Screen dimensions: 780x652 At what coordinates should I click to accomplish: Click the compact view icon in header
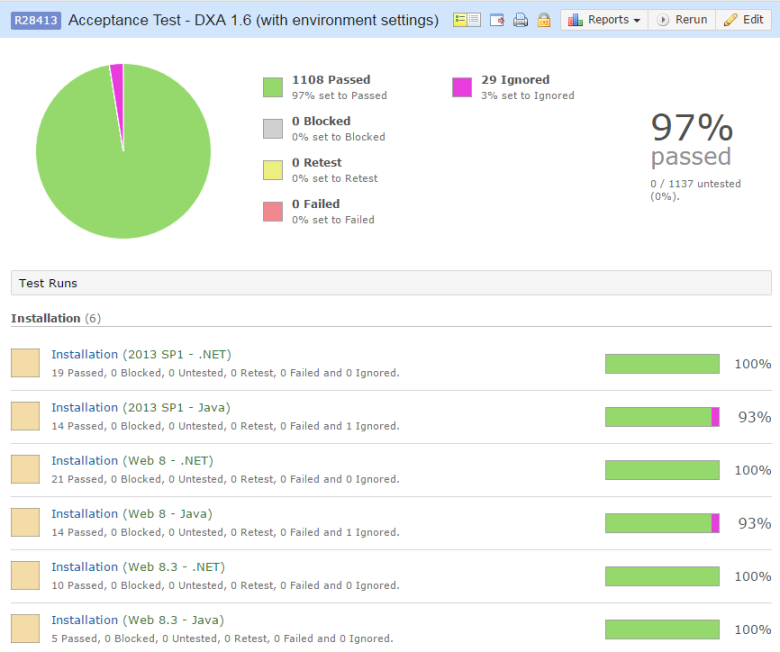point(466,20)
